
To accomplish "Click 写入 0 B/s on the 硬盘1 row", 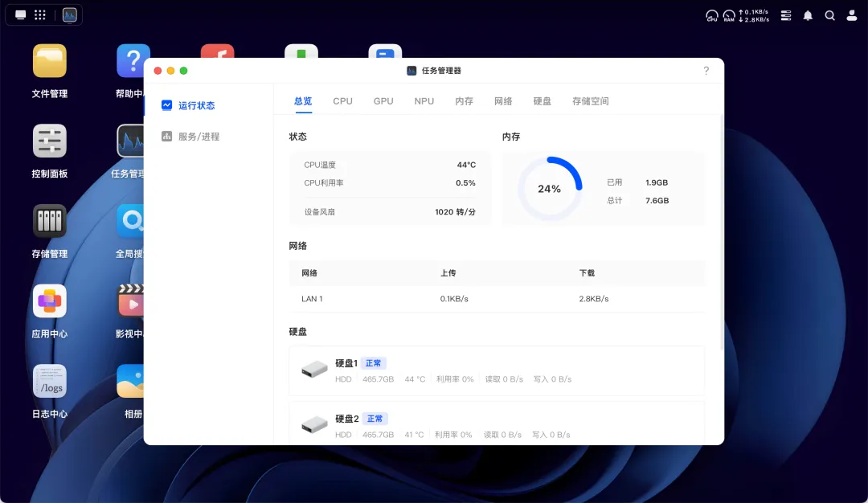I will tap(552, 379).
